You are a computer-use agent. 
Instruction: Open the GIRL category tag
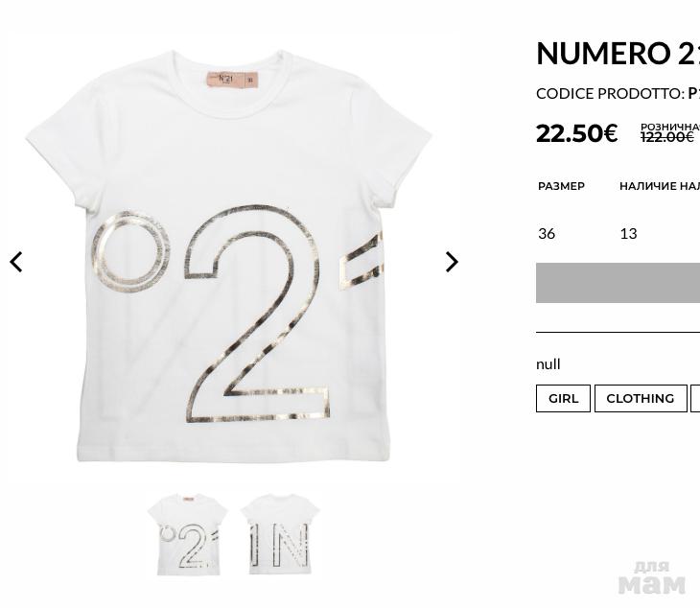tap(563, 398)
